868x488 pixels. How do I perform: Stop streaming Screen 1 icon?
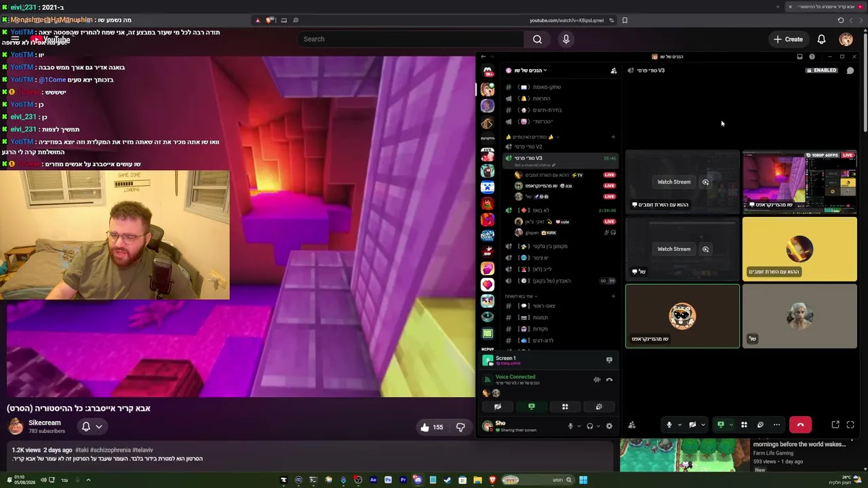pyautogui.click(x=609, y=360)
